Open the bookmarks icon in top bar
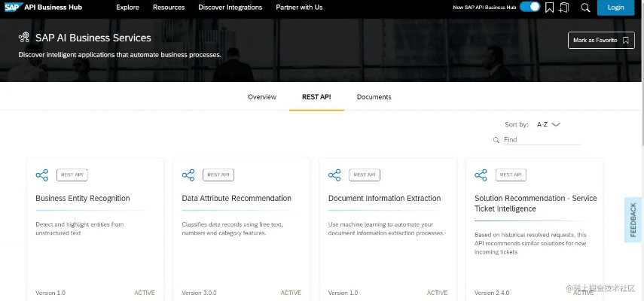644x301 pixels. point(550,8)
